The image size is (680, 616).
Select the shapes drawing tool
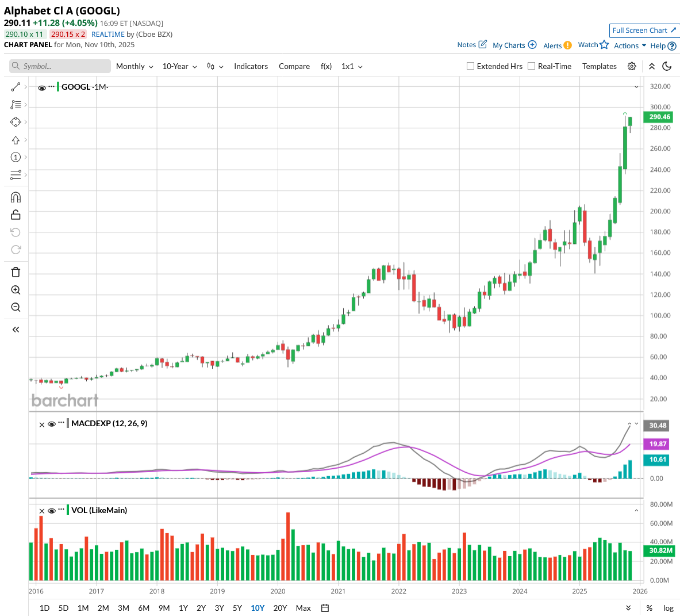tap(16, 123)
